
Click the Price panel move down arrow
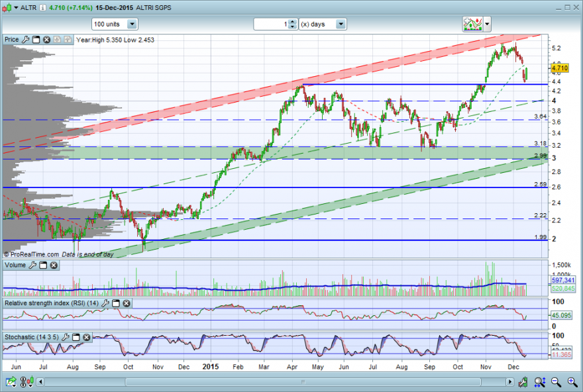pos(57,40)
